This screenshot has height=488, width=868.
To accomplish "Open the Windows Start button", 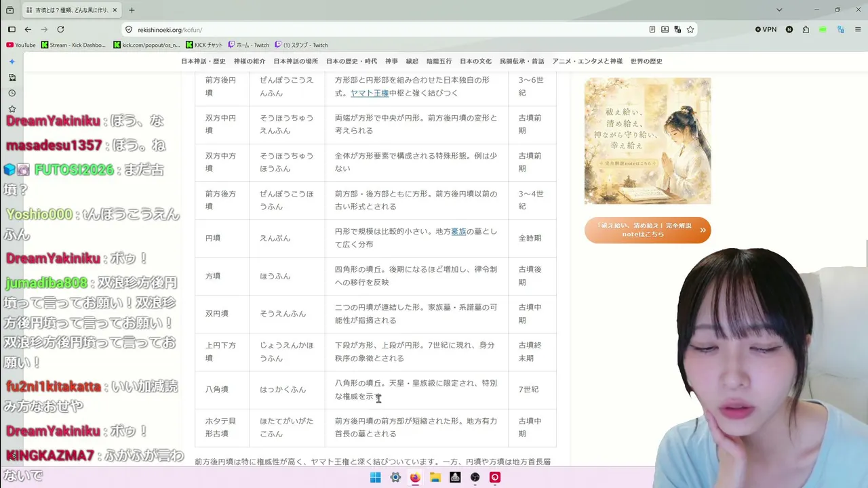I will [375, 477].
